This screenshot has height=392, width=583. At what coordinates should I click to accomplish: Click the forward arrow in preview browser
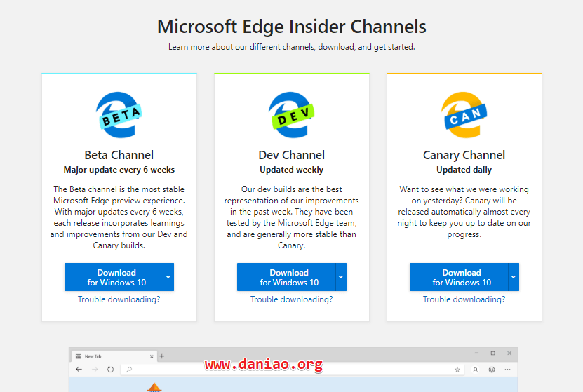pos(95,370)
